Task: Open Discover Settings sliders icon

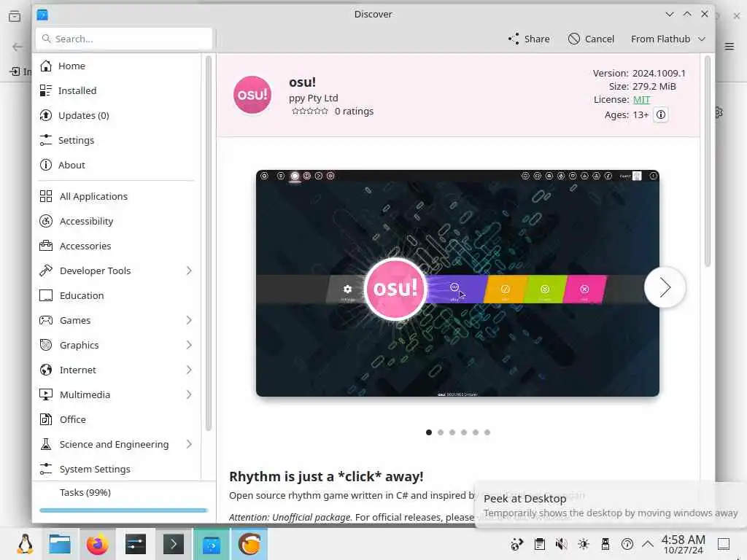Action: click(x=46, y=140)
